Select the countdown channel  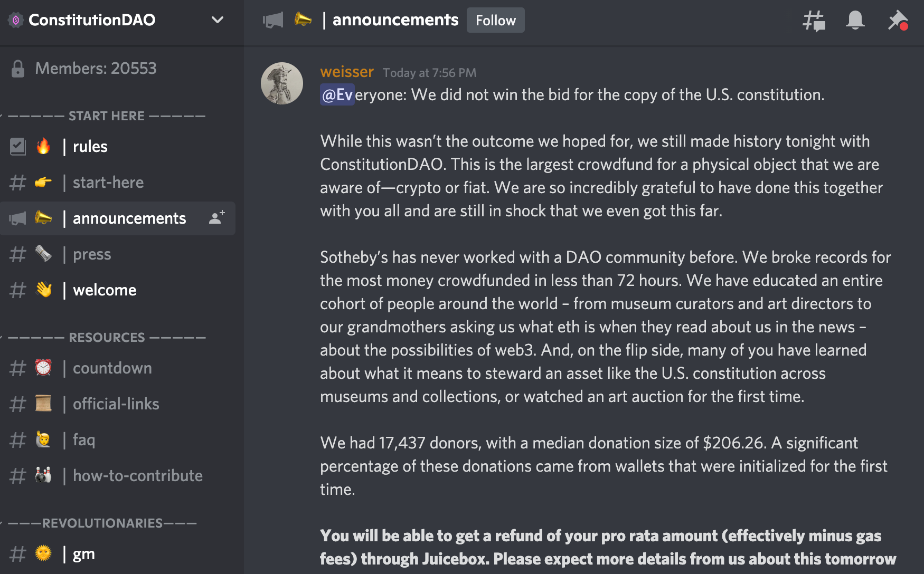pos(112,368)
